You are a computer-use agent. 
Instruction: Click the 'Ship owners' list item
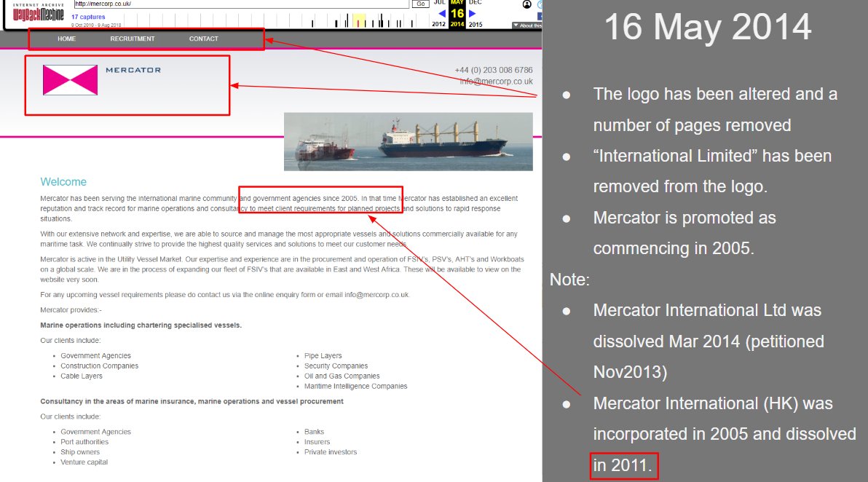(80, 452)
